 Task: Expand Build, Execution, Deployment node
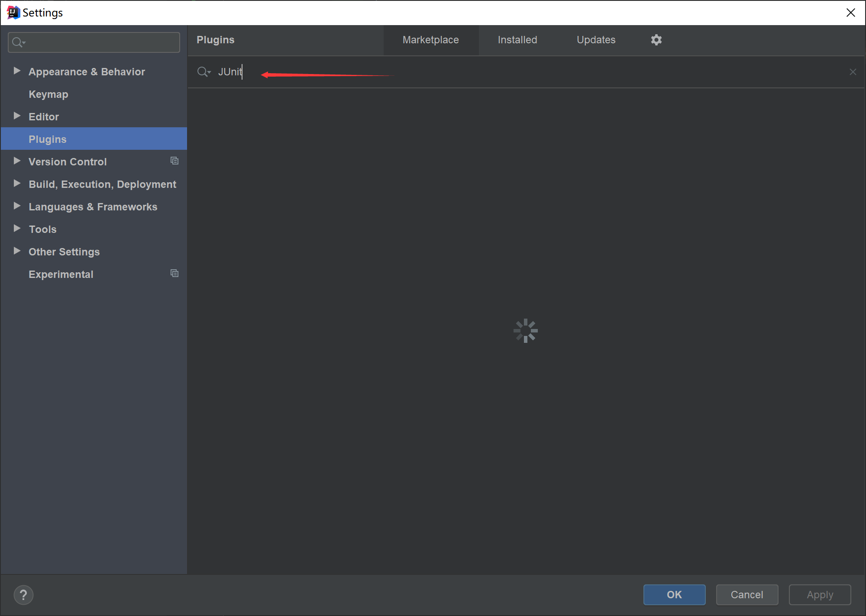click(x=17, y=184)
